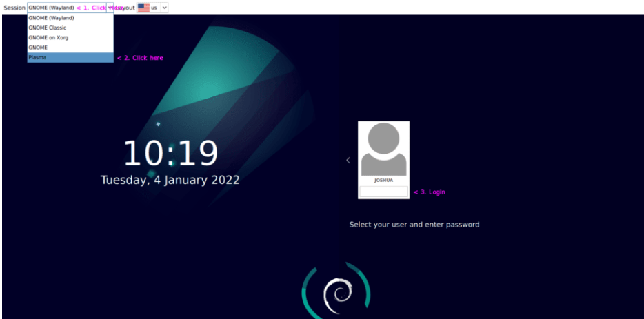Click the Session label text

(x=14, y=8)
